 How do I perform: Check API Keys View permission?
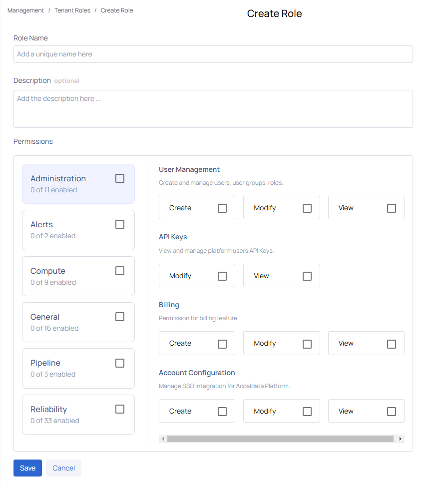307,276
